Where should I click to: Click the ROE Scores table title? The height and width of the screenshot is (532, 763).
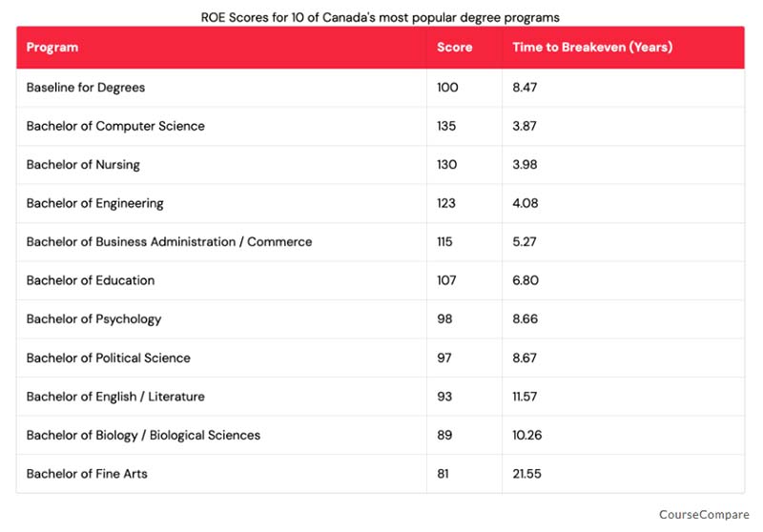tap(381, 17)
